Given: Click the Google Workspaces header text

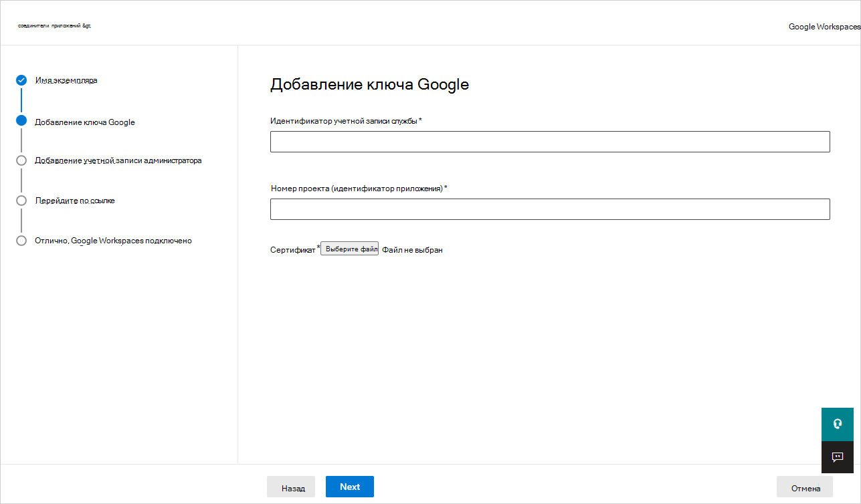Looking at the screenshot, I should [824, 27].
